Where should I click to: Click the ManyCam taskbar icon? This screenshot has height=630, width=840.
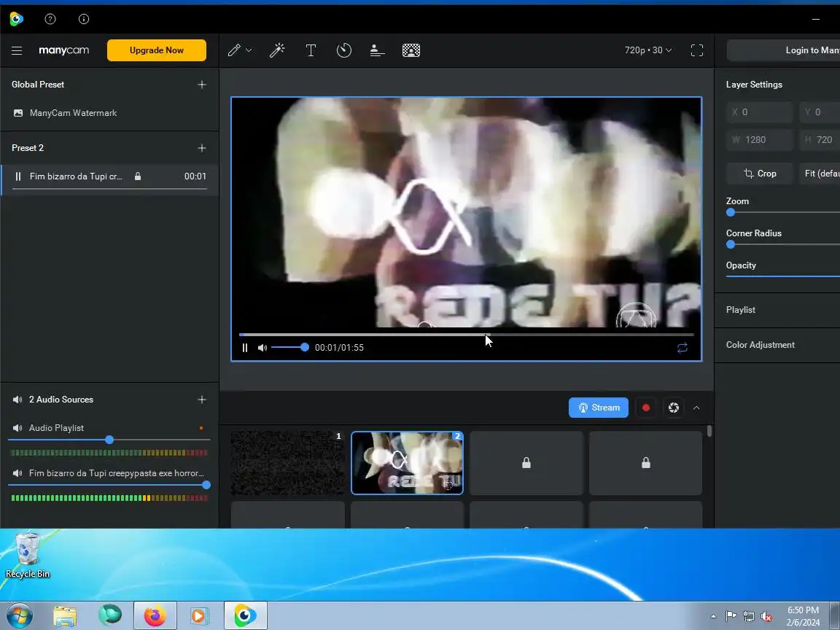(245, 615)
